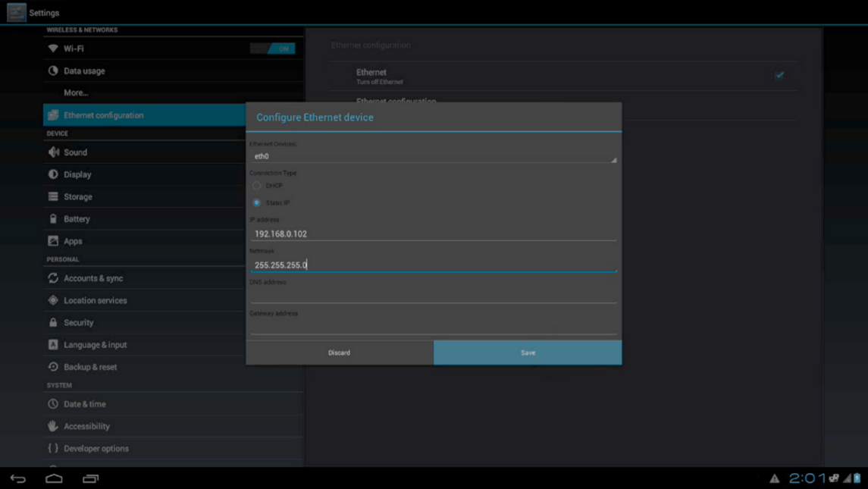Open Developer options in the sidebar

click(96, 448)
